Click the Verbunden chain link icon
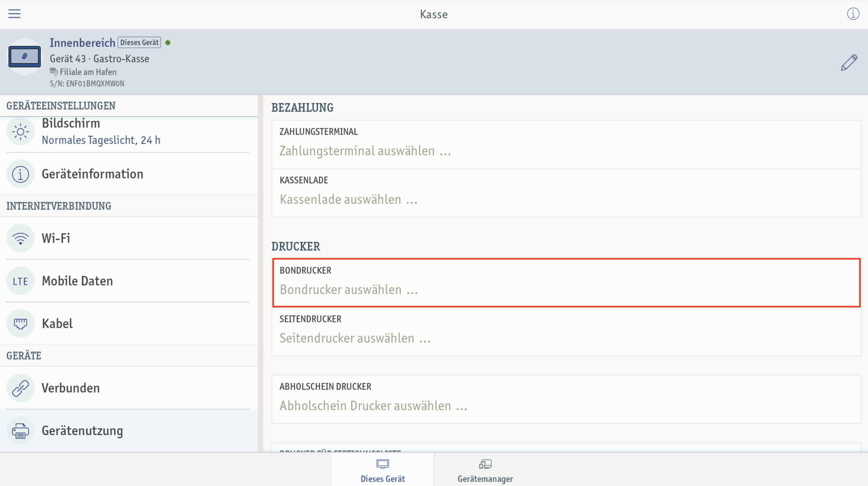This screenshot has height=486, width=868. tap(20, 388)
